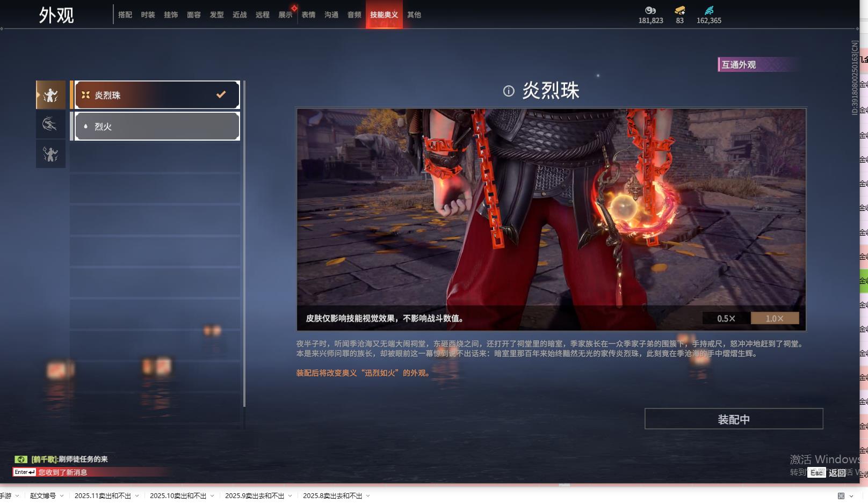
Task: Open dropdown next to the grid view icon
Action: pos(851,496)
